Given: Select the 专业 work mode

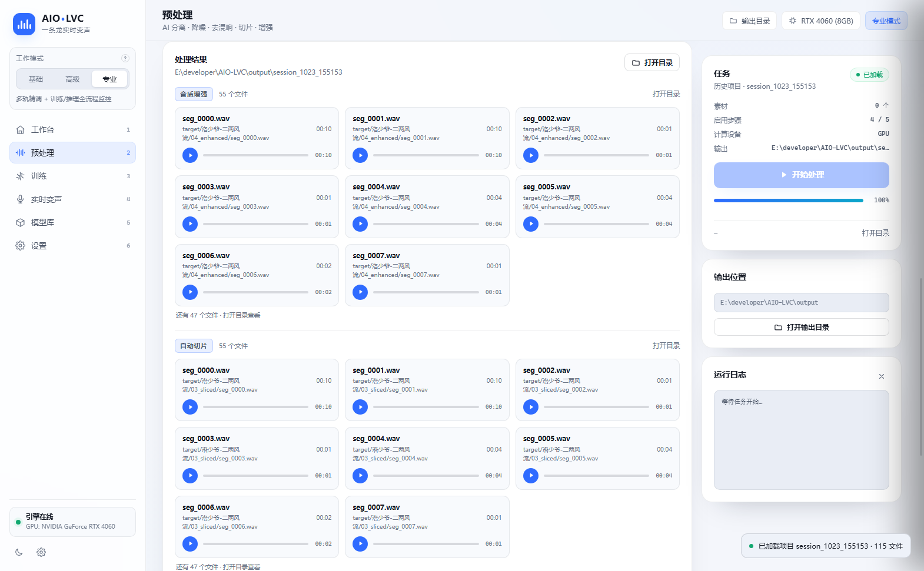Looking at the screenshot, I should pos(109,79).
